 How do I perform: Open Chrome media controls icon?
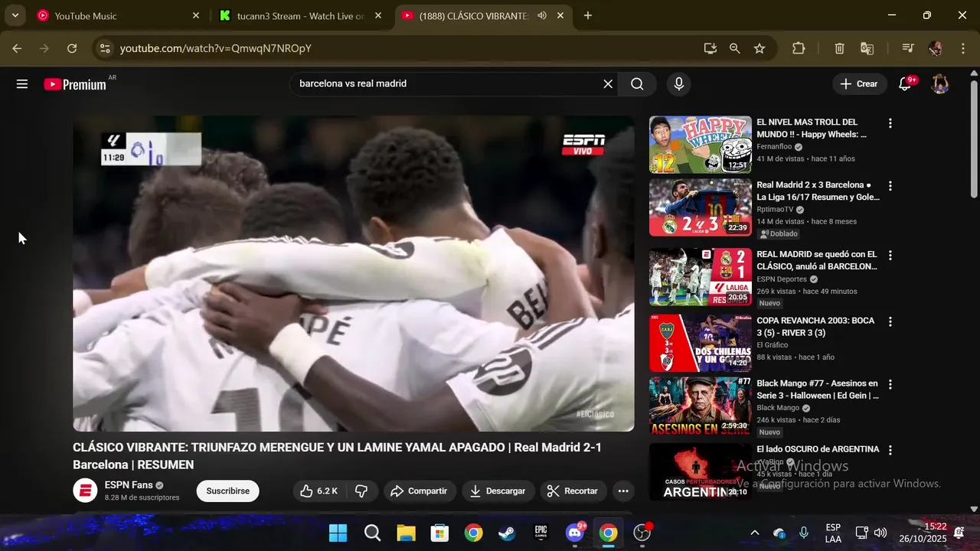click(x=908, y=48)
